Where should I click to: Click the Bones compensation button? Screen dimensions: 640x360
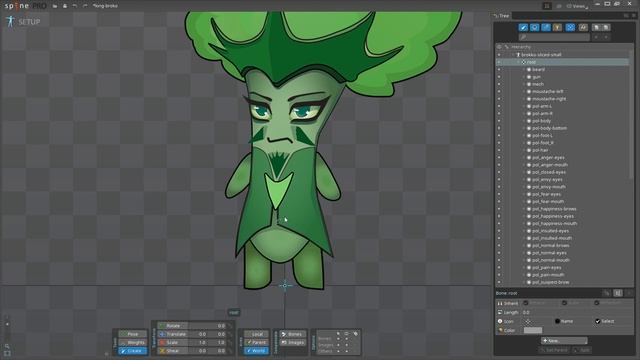(x=293, y=334)
